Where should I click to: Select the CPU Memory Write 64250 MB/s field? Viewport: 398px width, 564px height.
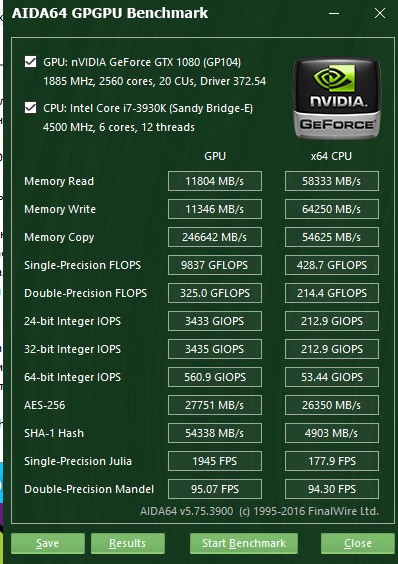tap(332, 209)
